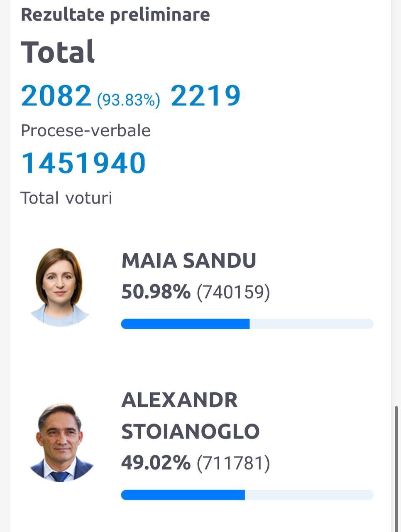The width and height of the screenshot is (401, 532).
Task: Click the Procese-verbale label
Action: pyautogui.click(x=86, y=131)
